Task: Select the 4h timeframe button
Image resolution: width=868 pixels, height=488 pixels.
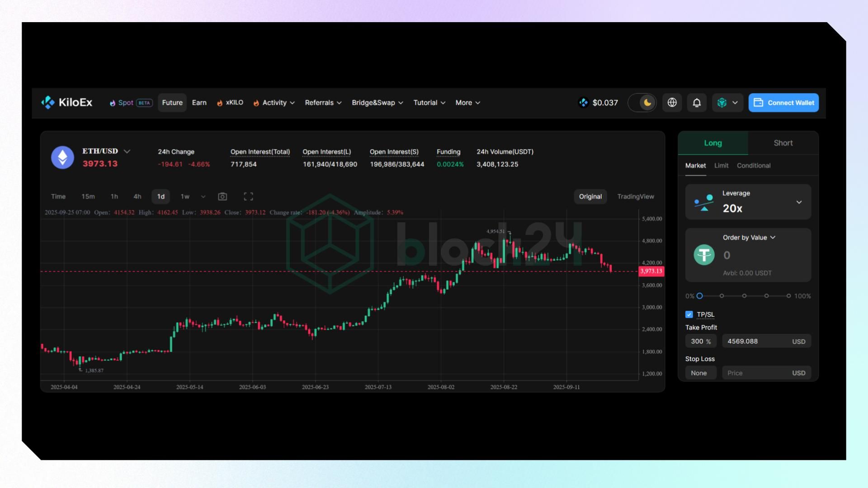Action: coord(137,197)
